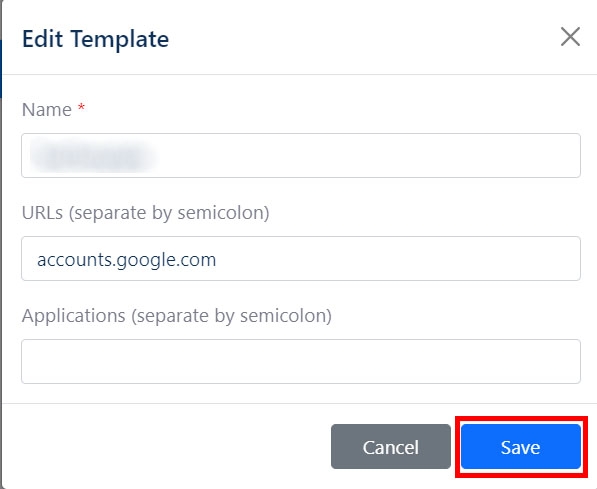
Task: Click the accounts.google.com text in URLs
Action: pos(126,260)
